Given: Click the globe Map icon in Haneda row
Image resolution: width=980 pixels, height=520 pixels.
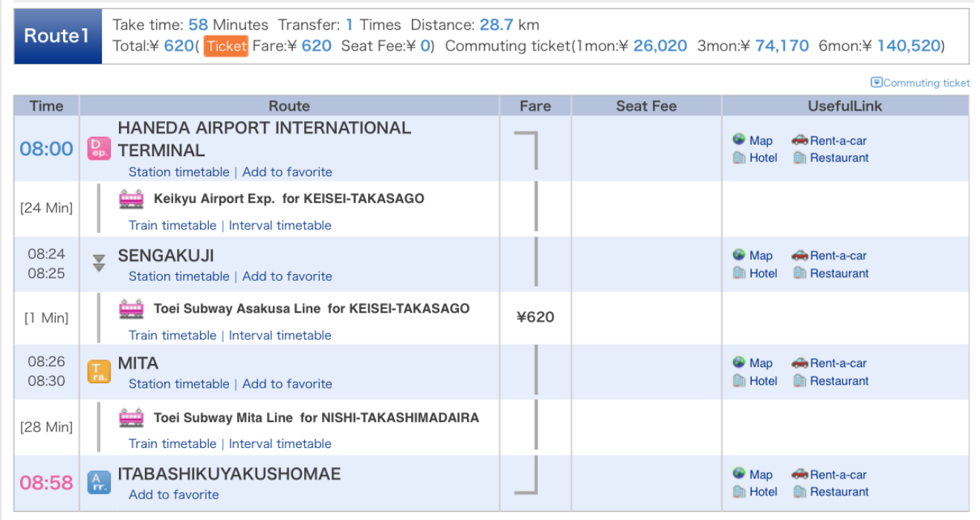Looking at the screenshot, I should (x=739, y=139).
